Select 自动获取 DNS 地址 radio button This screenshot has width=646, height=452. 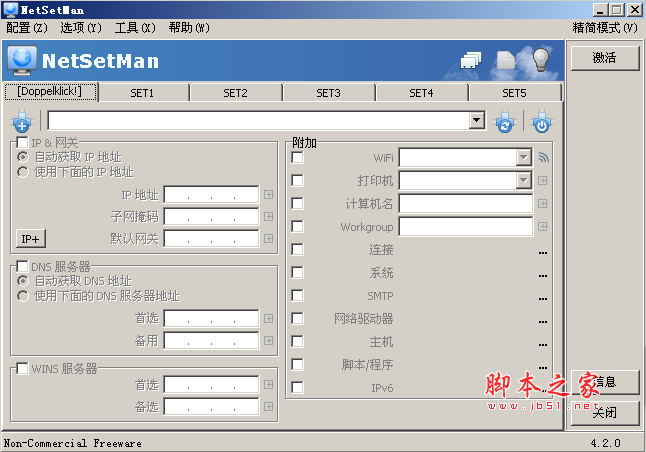pyautogui.click(x=23, y=281)
